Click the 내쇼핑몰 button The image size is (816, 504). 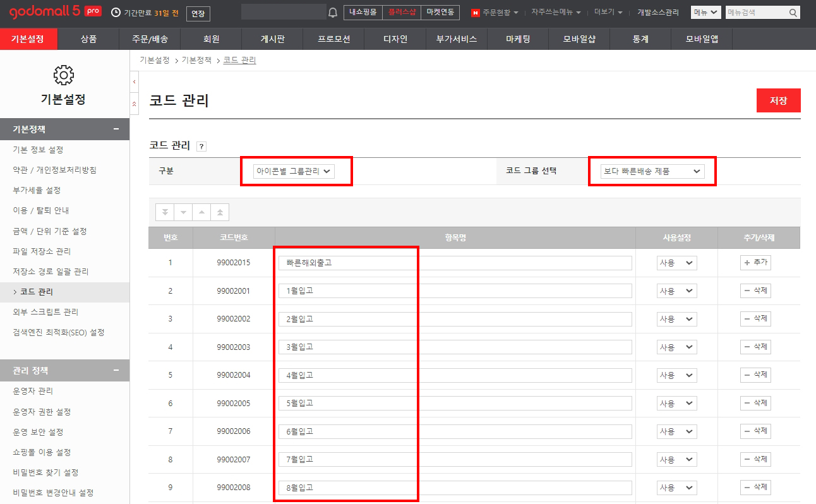(x=363, y=12)
